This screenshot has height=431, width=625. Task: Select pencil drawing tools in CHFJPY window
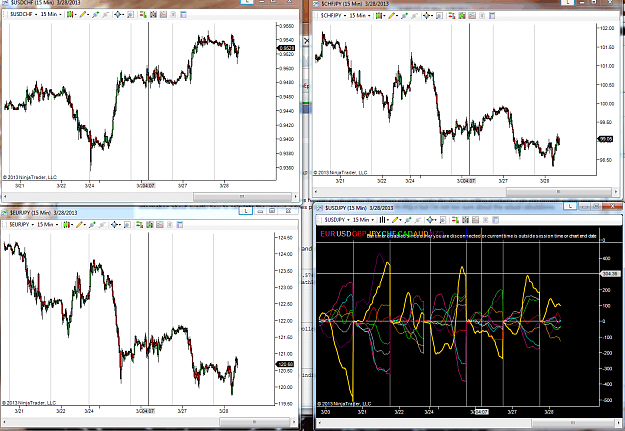point(392,16)
